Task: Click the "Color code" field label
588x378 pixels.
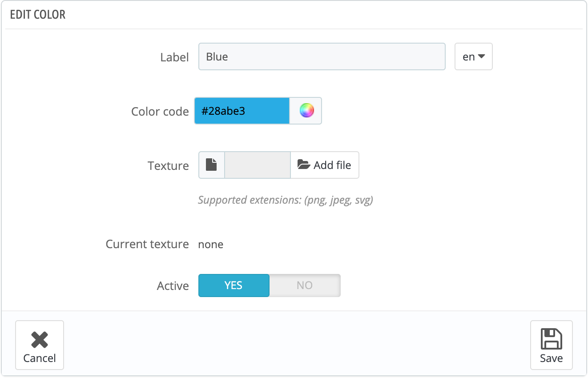Action: point(160,111)
